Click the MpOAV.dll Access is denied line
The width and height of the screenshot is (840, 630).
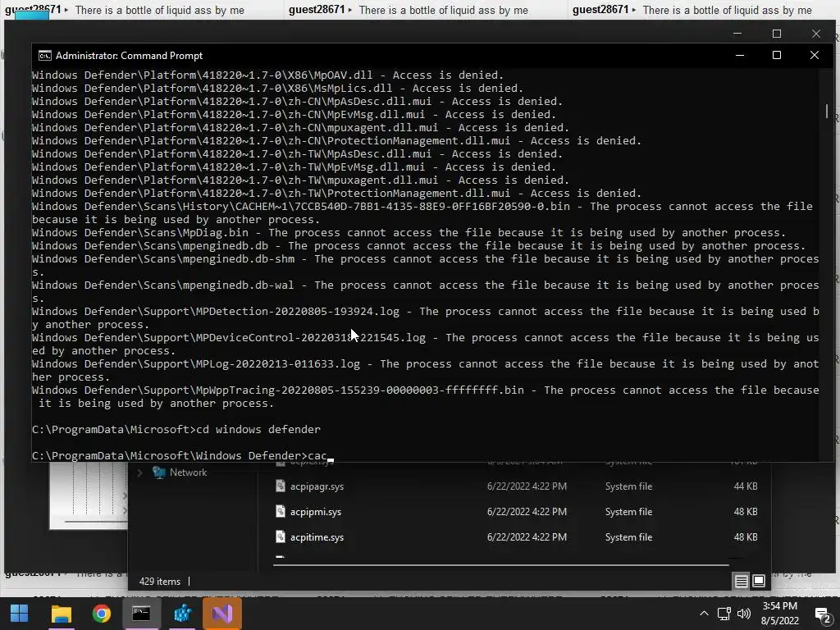[268, 75]
